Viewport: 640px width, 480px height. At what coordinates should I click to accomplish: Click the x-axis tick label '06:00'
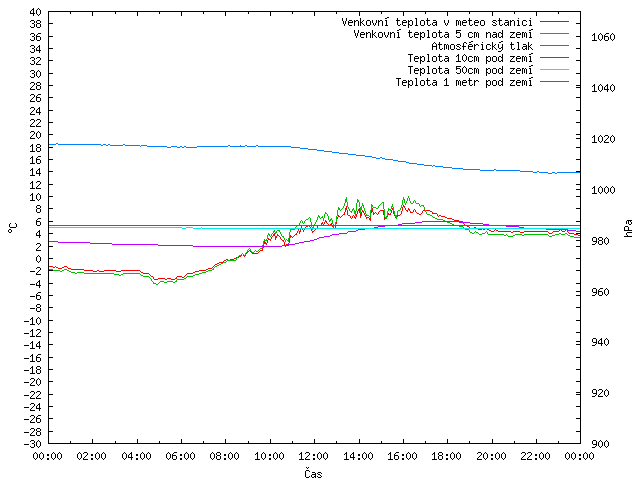coord(180,456)
